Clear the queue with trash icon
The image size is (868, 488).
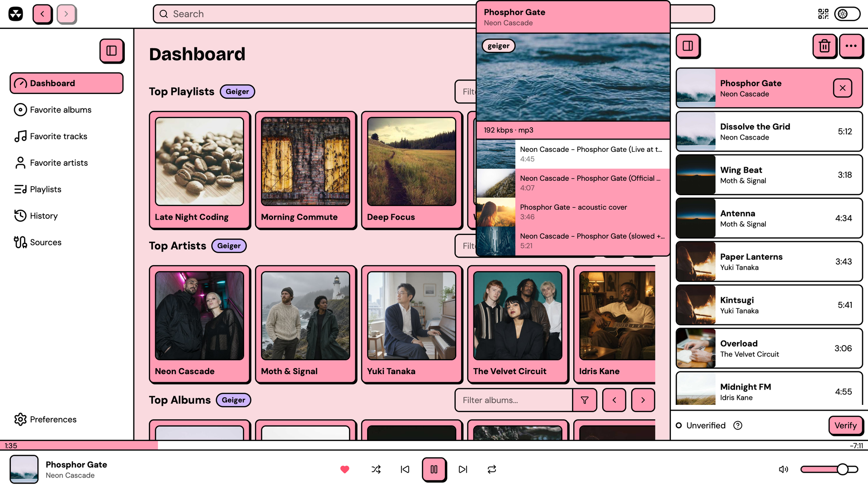(825, 46)
